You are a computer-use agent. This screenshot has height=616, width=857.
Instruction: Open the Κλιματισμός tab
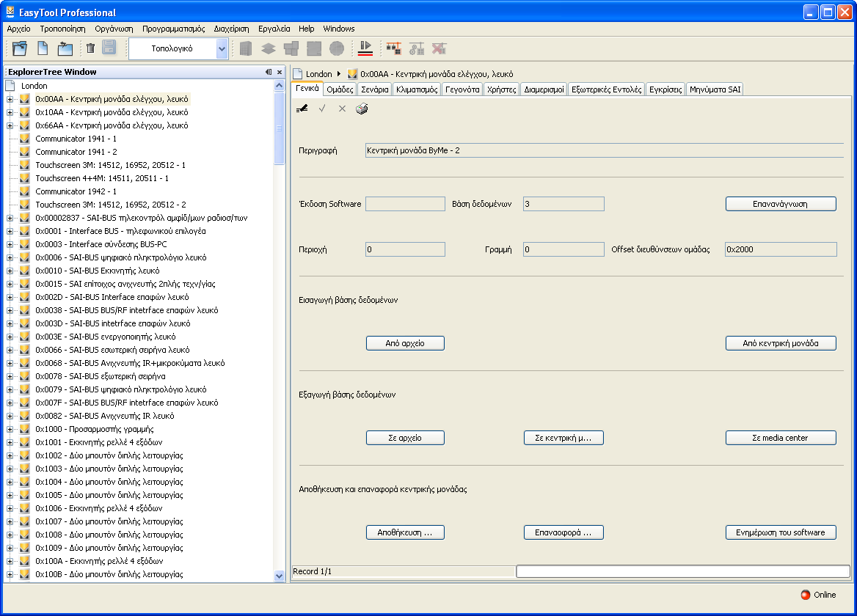(417, 89)
